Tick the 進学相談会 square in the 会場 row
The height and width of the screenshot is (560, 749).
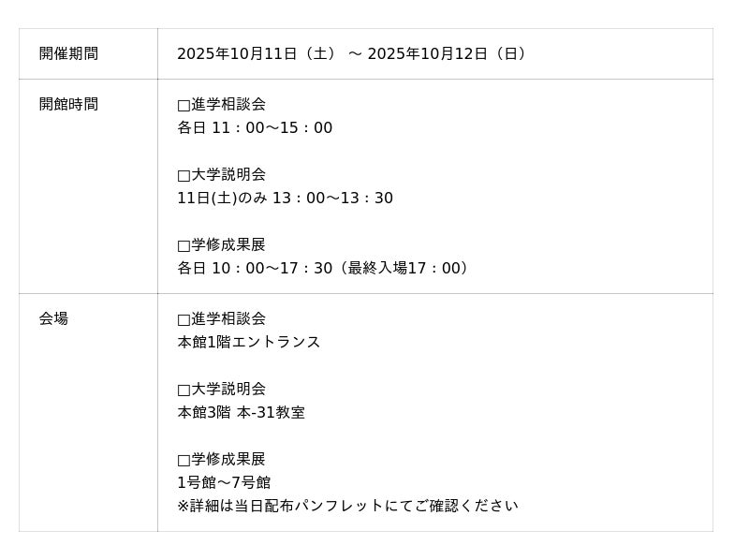click(184, 319)
